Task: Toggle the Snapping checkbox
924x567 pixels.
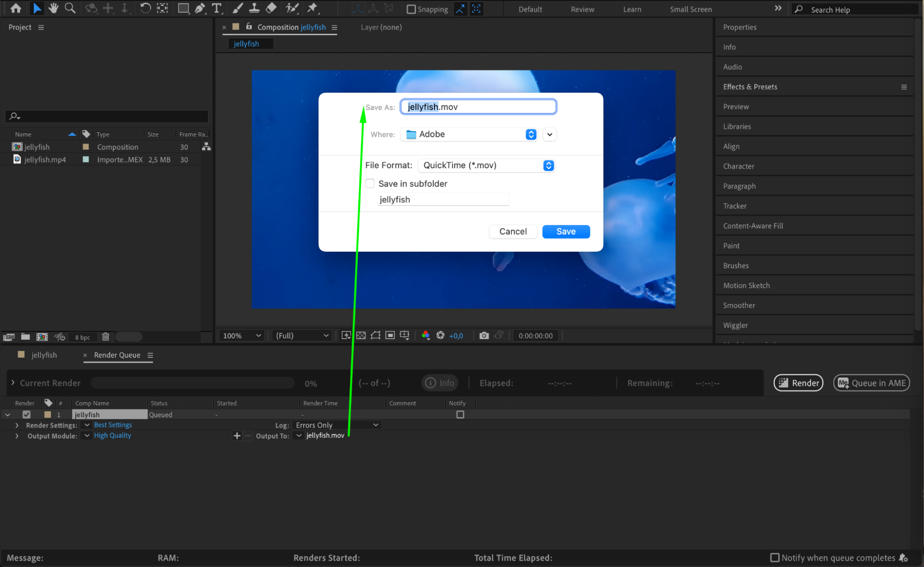Action: coord(411,9)
